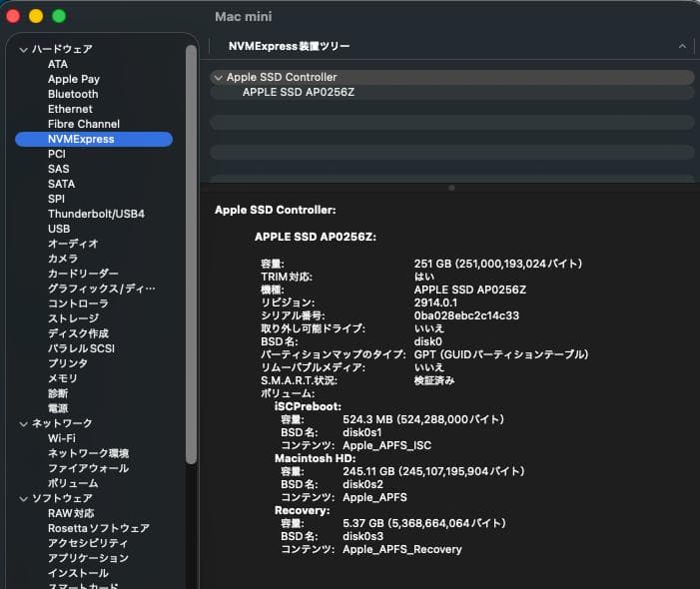Screen dimensions: 700x589
Task: Click the revision value 2914.0.1
Action: click(435, 302)
